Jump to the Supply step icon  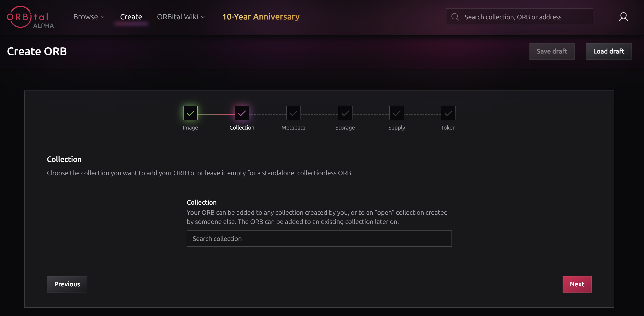click(x=397, y=113)
